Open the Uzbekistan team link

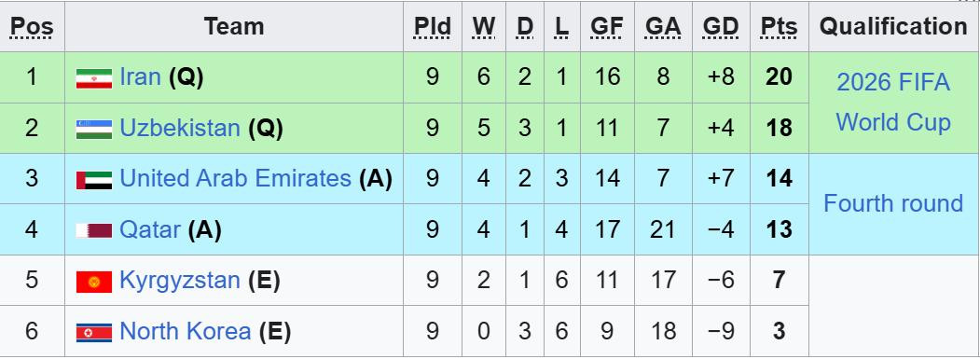click(180, 129)
